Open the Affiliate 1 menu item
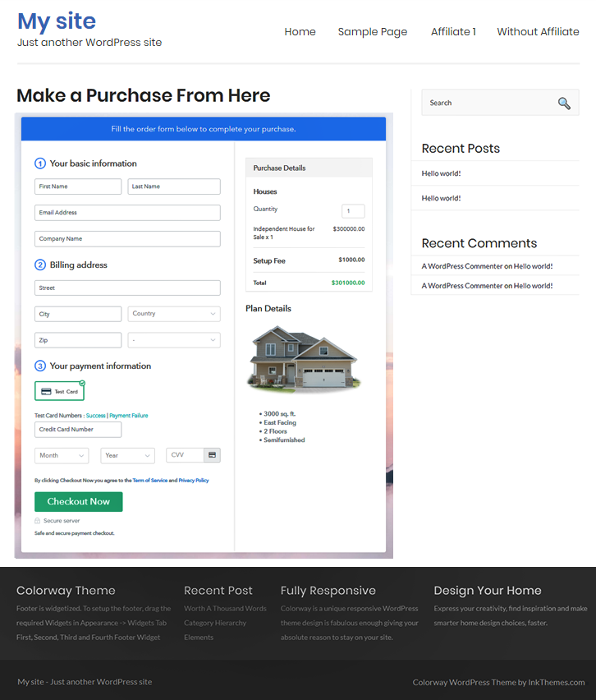The image size is (596, 700). (453, 32)
